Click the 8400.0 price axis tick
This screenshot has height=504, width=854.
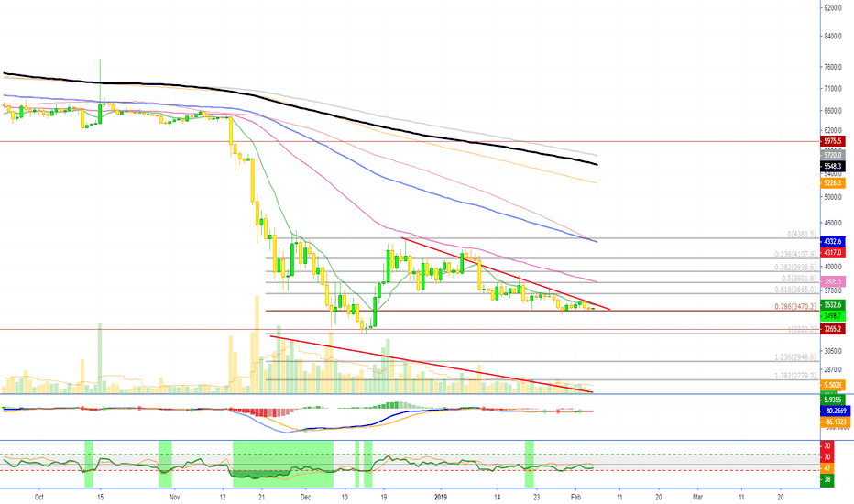click(833, 37)
